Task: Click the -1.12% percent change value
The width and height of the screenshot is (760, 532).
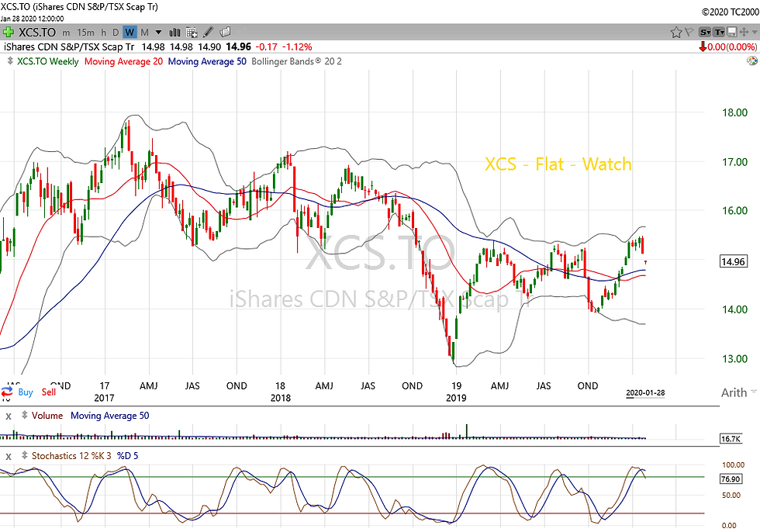Action: tap(298, 47)
